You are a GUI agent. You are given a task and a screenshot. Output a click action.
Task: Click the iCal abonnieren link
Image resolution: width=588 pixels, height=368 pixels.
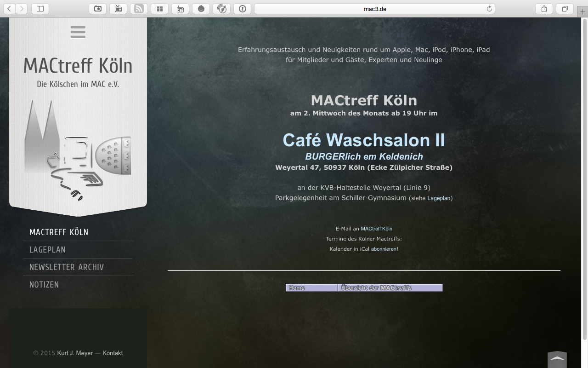384,249
